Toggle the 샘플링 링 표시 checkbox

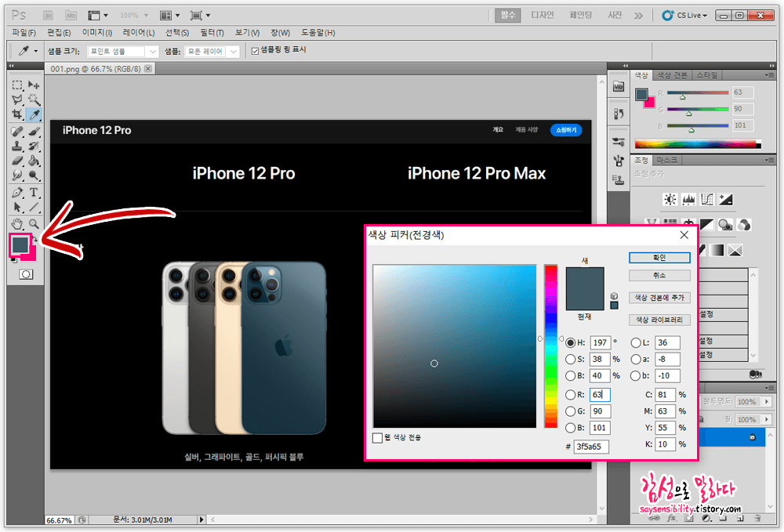[255, 51]
